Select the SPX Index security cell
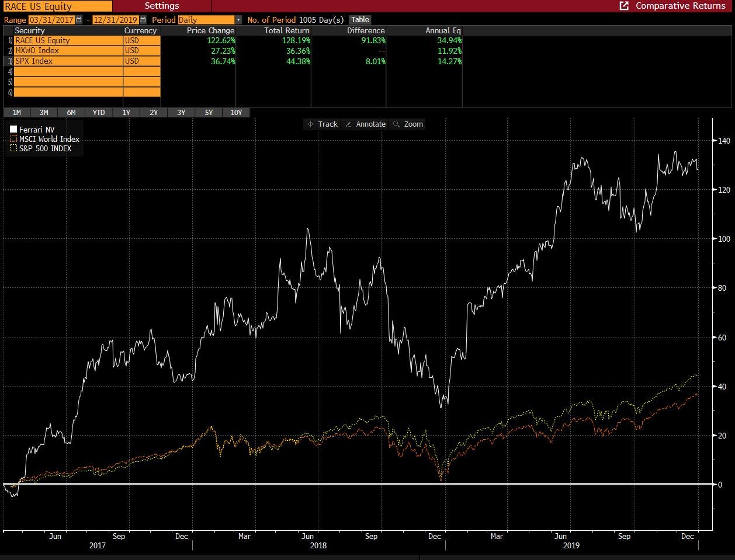The height and width of the screenshot is (560, 735). point(68,61)
